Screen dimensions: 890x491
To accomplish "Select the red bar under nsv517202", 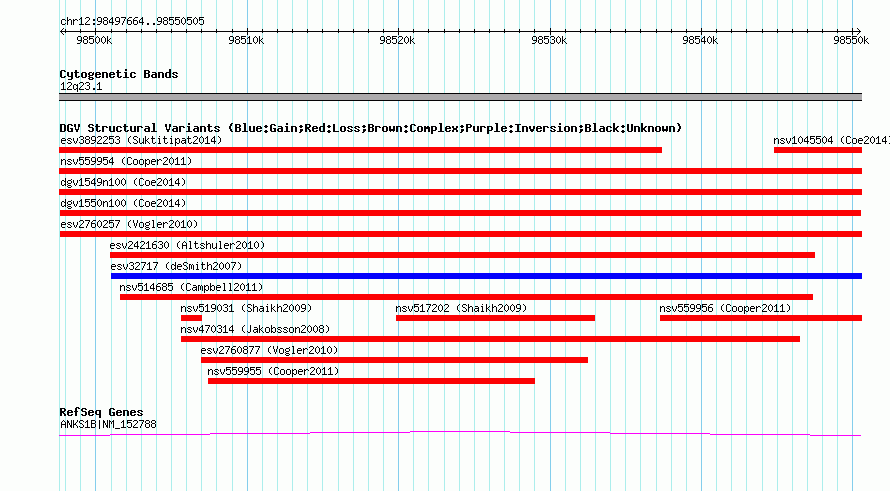I will 496,318.
